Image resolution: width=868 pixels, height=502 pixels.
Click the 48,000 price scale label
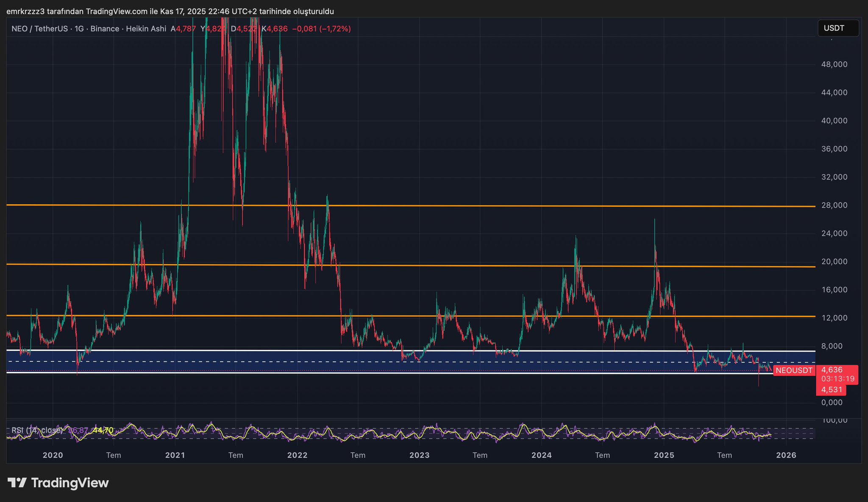[x=834, y=64]
